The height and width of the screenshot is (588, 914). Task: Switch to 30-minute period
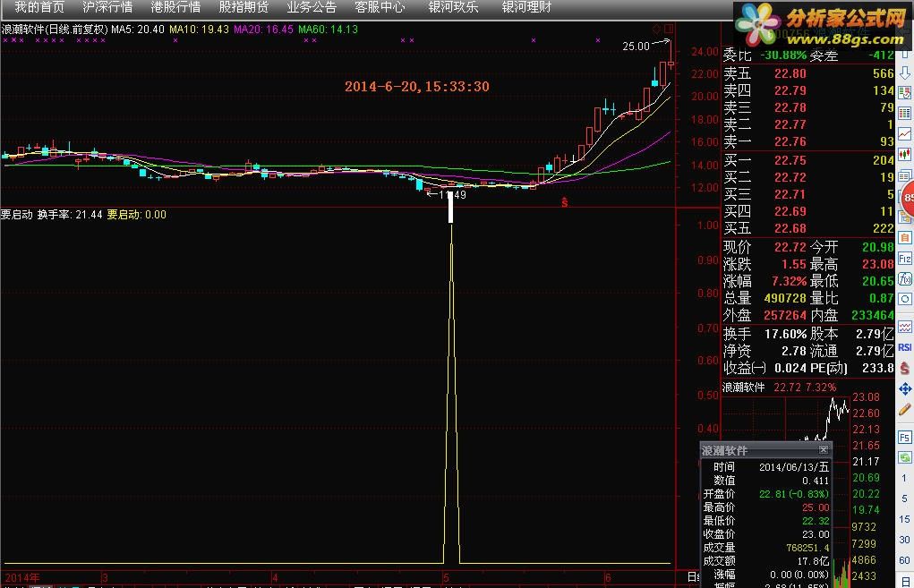tap(905, 540)
